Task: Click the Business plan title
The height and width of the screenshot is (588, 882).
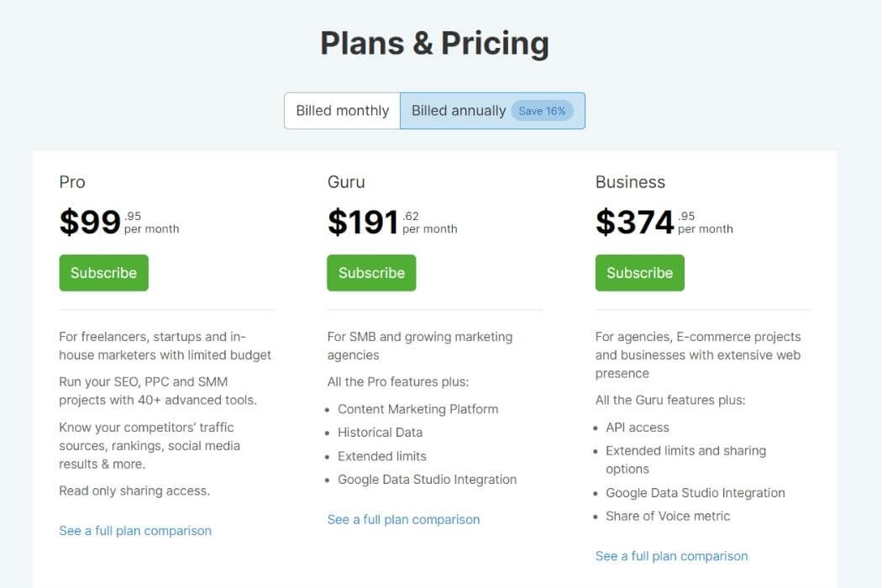Action: click(630, 182)
